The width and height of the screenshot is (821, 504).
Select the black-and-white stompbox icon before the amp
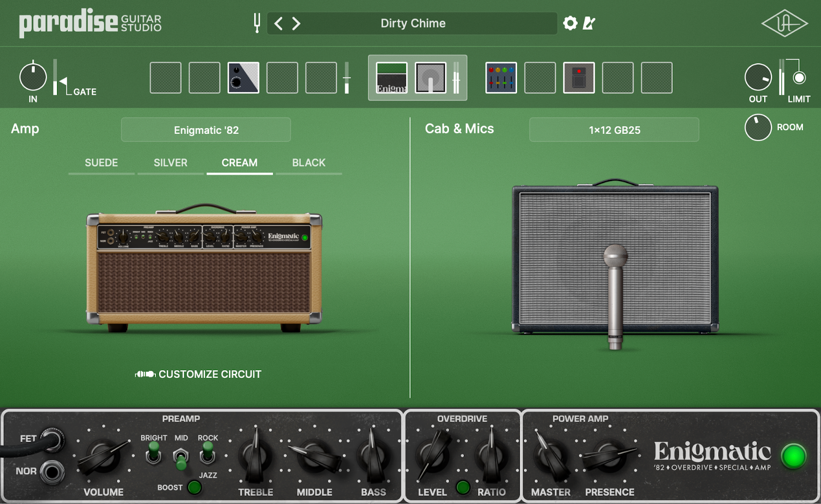coord(243,78)
